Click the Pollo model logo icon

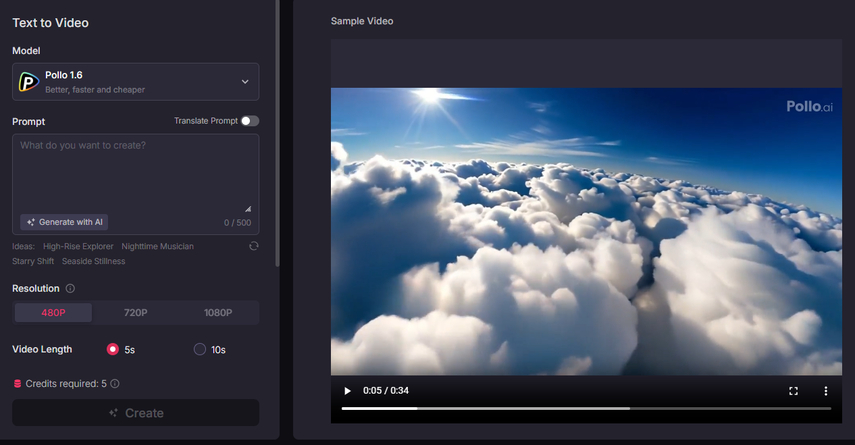[29, 82]
